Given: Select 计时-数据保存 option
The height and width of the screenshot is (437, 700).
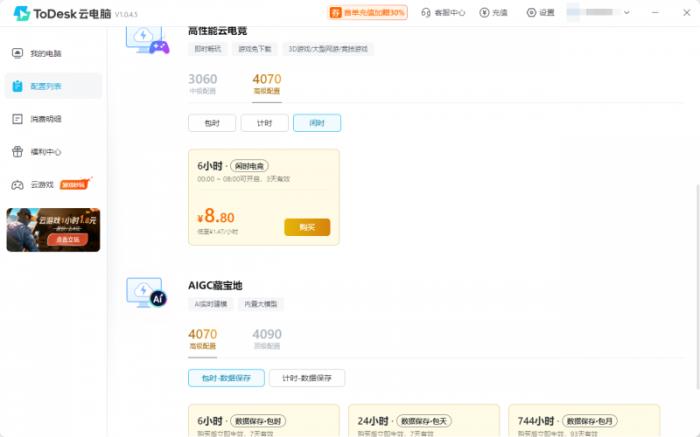Looking at the screenshot, I should point(307,378).
